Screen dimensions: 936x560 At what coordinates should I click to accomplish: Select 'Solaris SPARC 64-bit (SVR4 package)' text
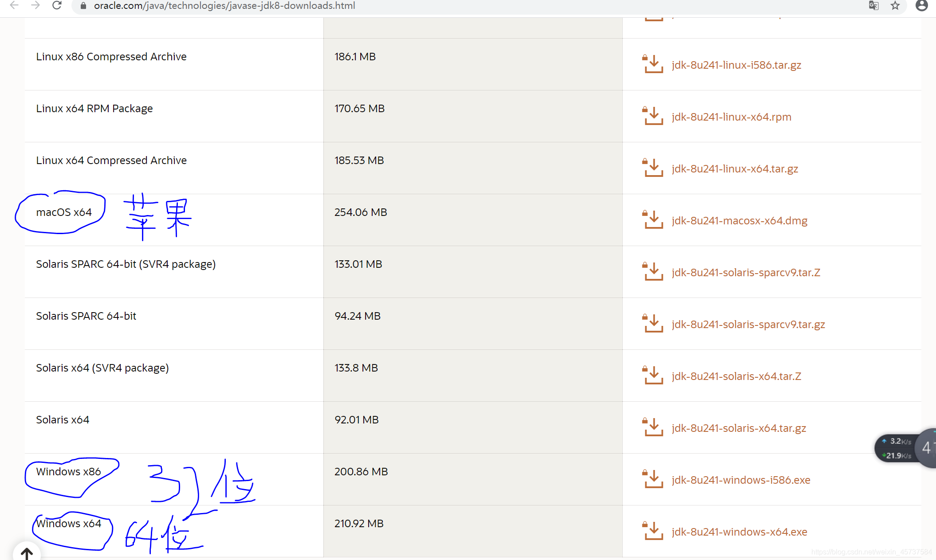(126, 264)
